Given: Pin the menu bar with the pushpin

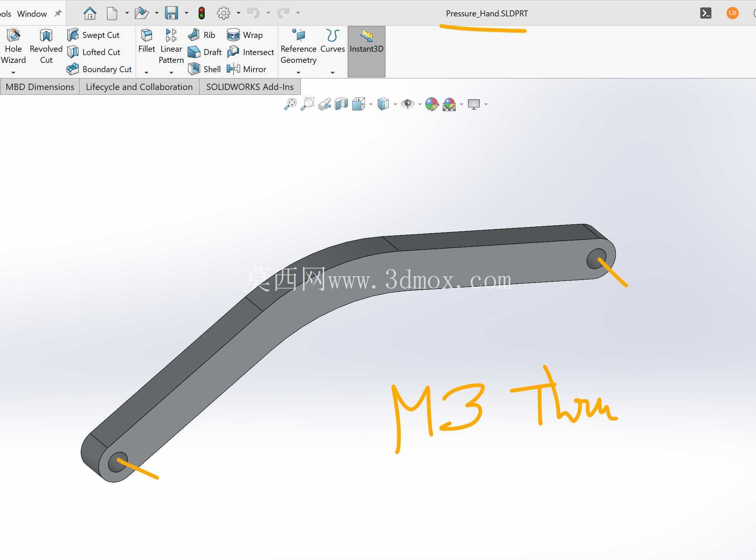Looking at the screenshot, I should click(x=58, y=13).
